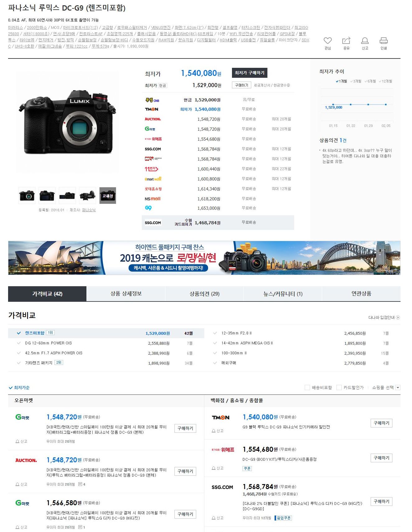Open the 11번가 logo in price list

click(x=151, y=169)
